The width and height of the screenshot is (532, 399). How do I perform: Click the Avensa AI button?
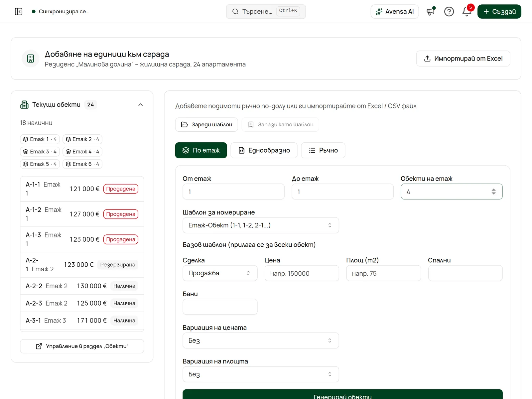coord(395,12)
